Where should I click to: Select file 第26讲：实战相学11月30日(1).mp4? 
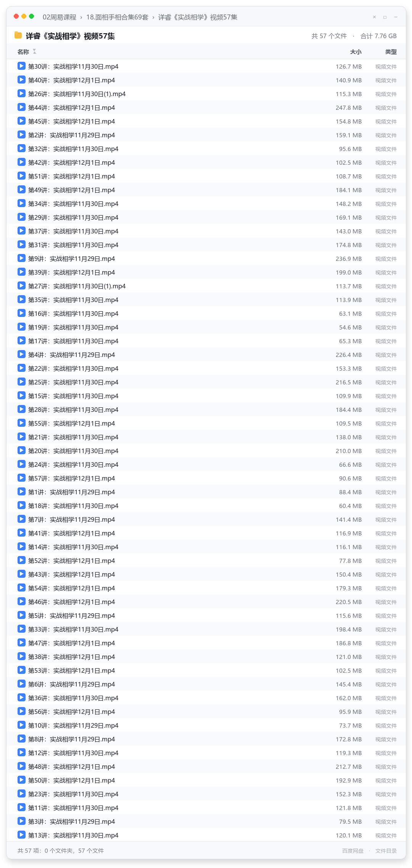click(77, 94)
